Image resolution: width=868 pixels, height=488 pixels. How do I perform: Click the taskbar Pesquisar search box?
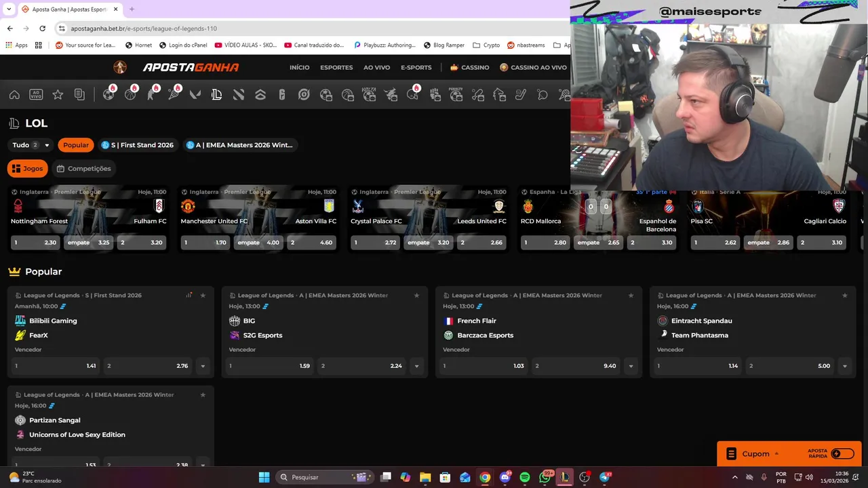pos(324,477)
